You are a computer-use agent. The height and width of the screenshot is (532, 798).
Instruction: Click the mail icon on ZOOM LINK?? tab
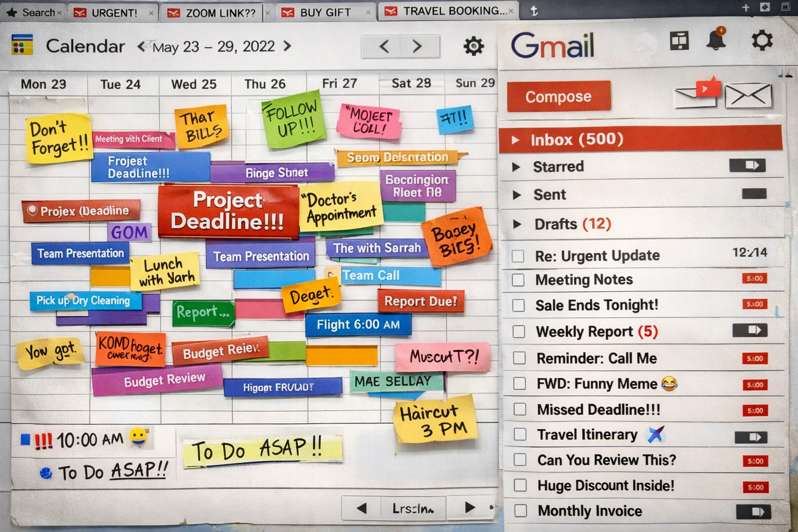pos(174,13)
